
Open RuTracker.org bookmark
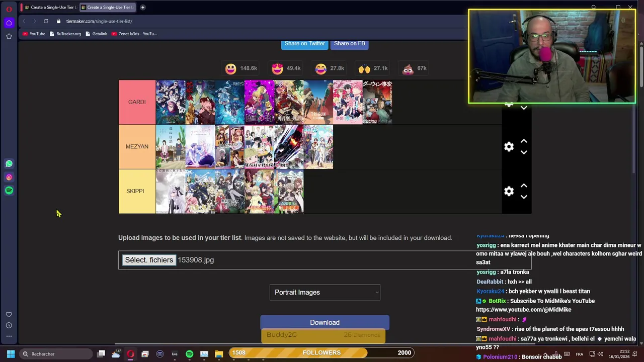tap(65, 34)
